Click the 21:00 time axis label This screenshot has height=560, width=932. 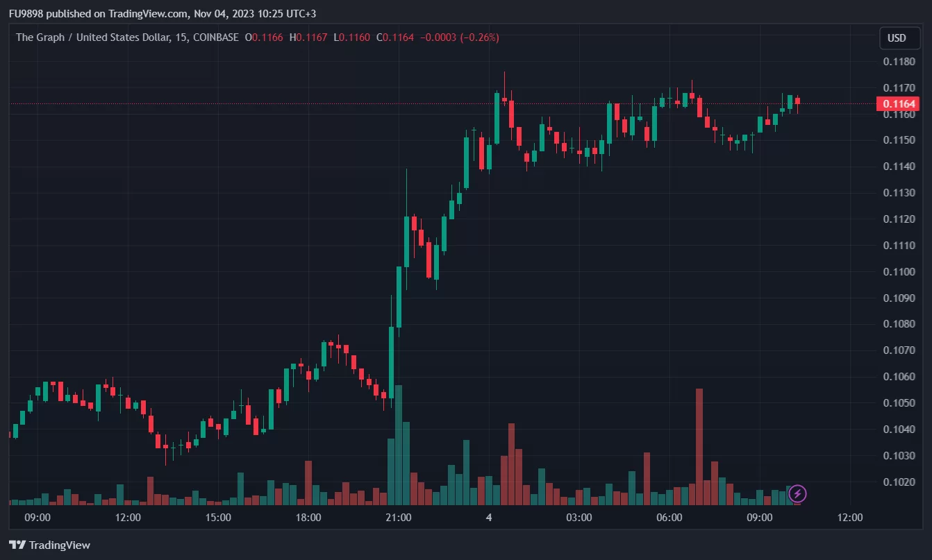pos(399,518)
